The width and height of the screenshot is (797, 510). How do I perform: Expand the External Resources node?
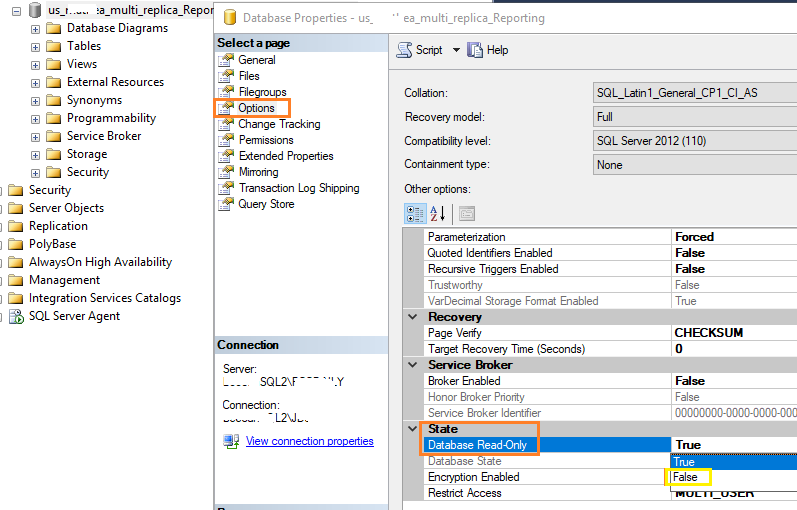[35, 83]
